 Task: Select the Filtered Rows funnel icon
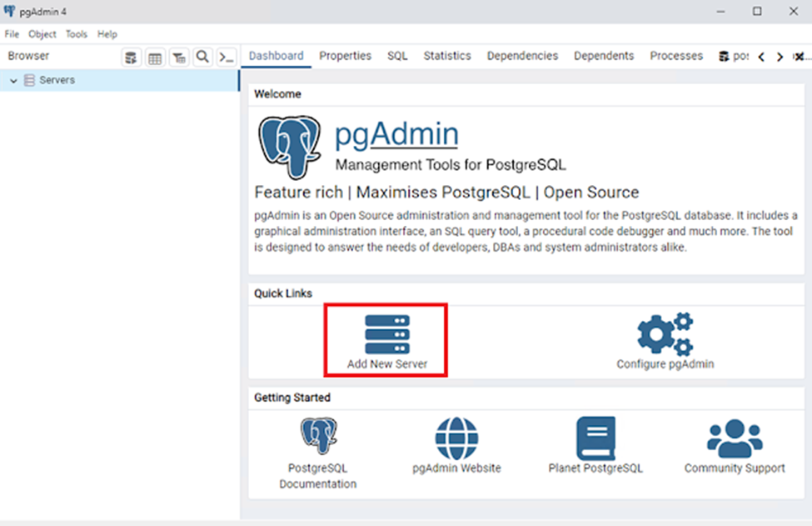point(178,56)
